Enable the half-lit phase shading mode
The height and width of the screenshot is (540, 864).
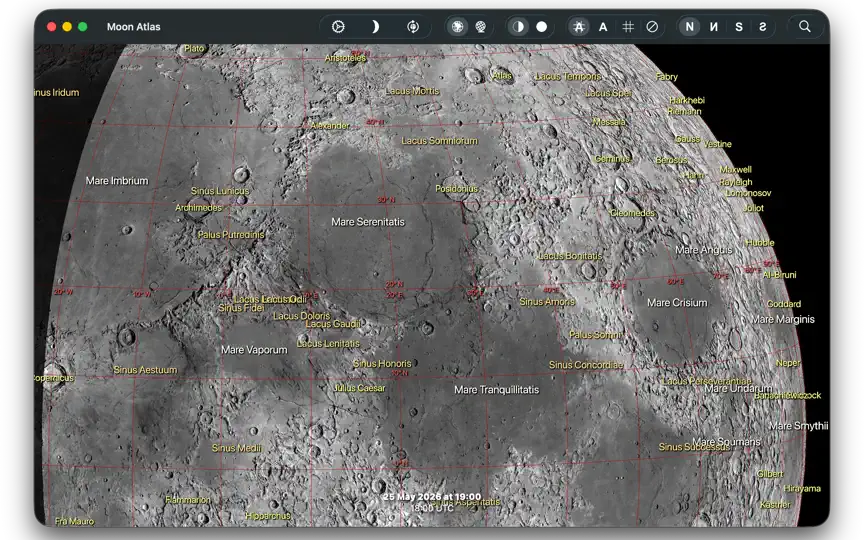(x=518, y=26)
